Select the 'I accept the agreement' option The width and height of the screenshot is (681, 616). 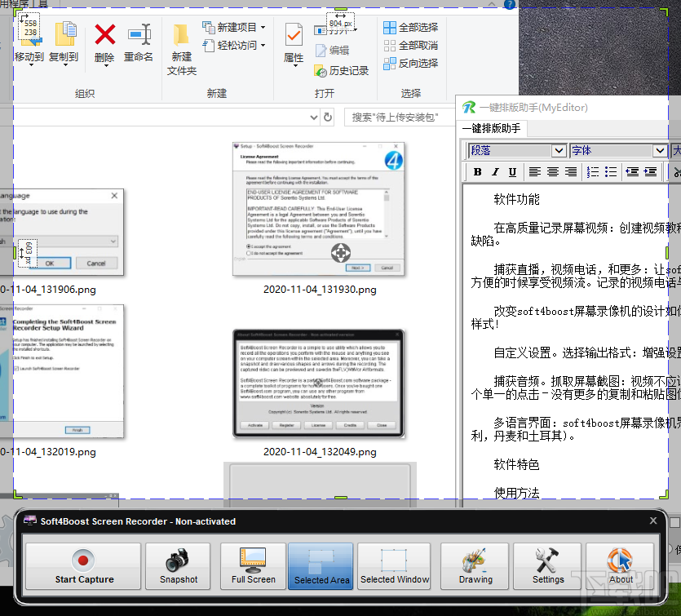(248, 246)
